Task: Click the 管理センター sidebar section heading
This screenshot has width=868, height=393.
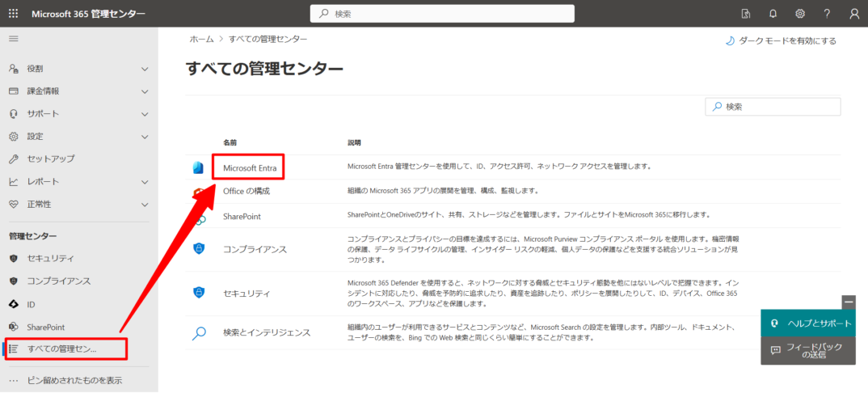Action: 32,236
